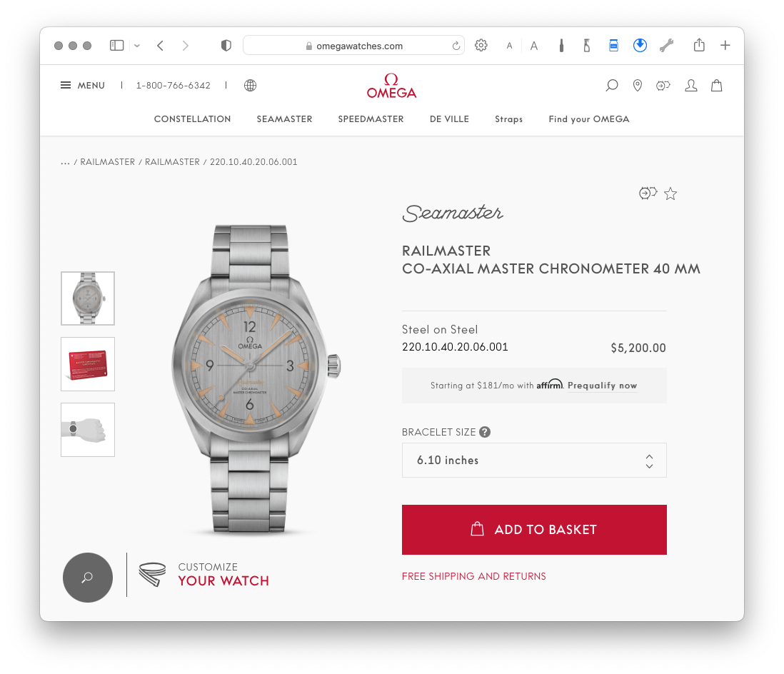
Task: Select the CONSTELLATION navigation item
Action: tap(193, 119)
